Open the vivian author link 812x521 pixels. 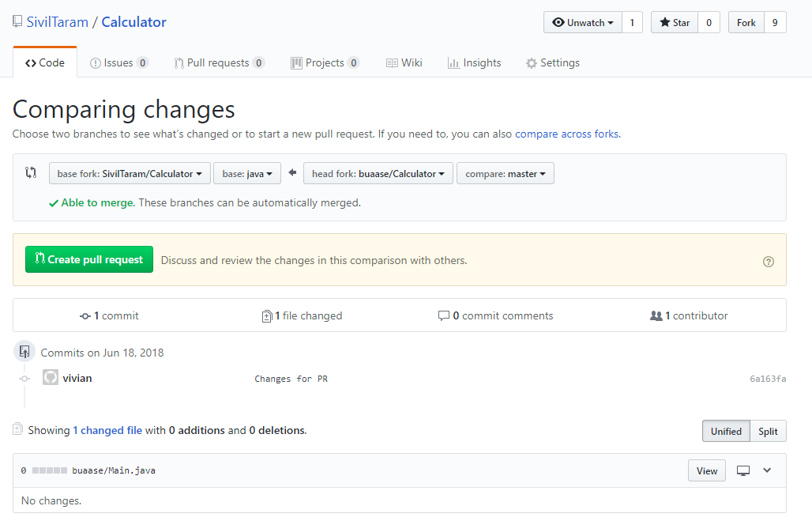click(x=77, y=378)
